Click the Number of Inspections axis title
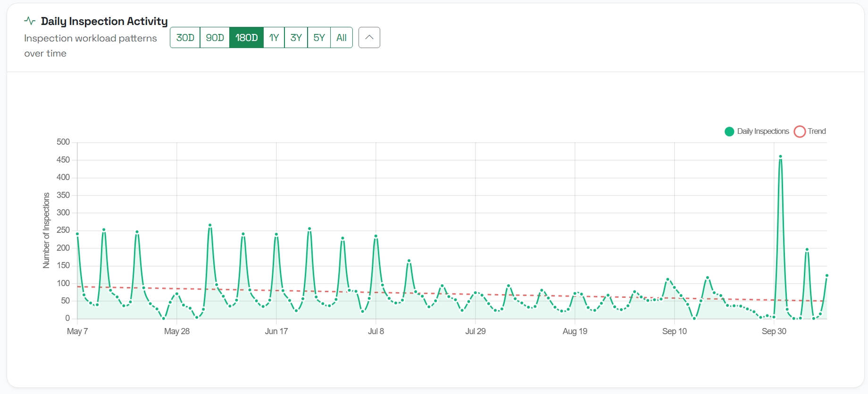The image size is (868, 394). [x=46, y=230]
